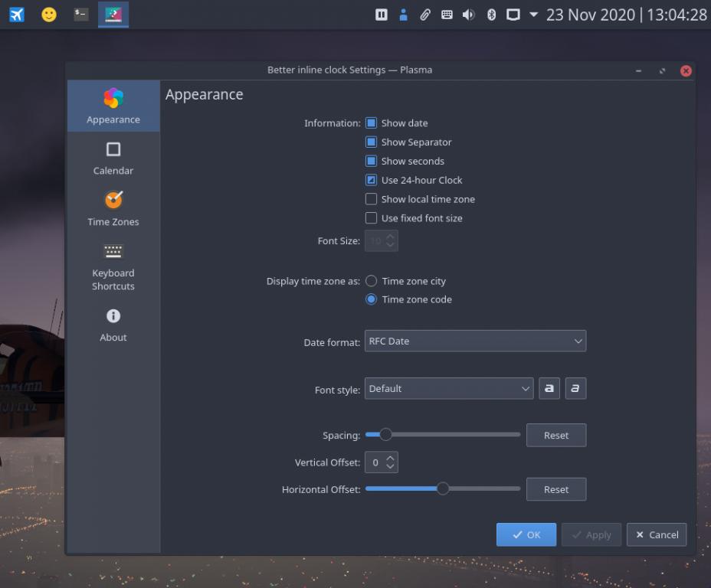Click the Horizontal Offset slider handle
This screenshot has width=711, height=588.
(443, 489)
